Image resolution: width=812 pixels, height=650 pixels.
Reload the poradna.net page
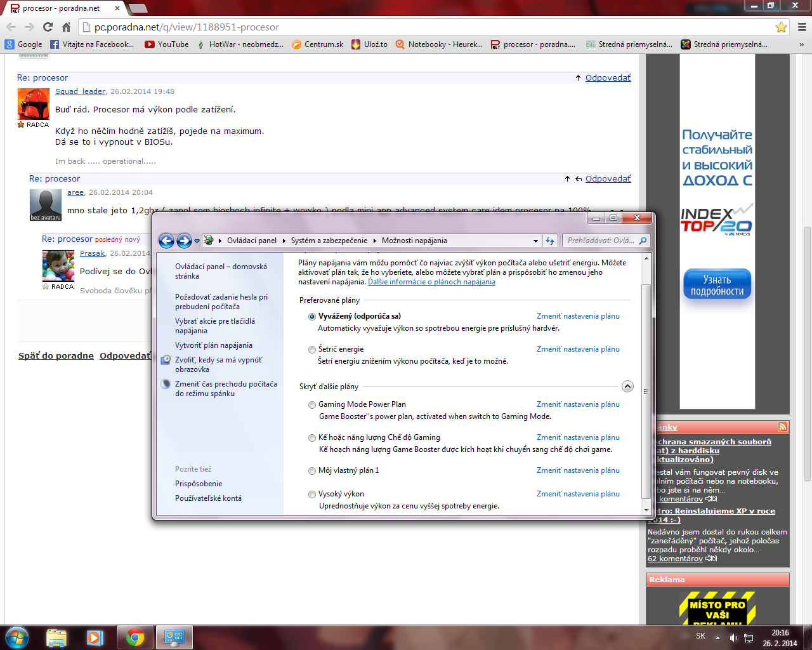tap(48, 27)
